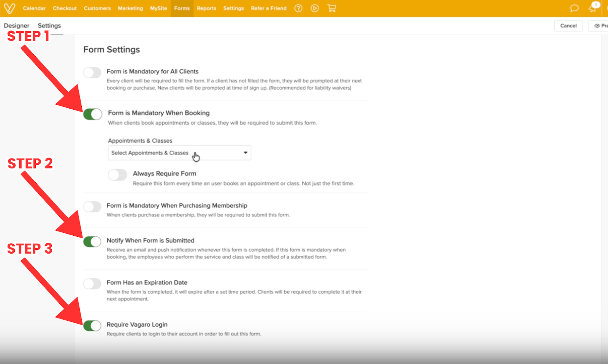This screenshot has height=364, width=608.
Task: Click Notify When Form is Submitted label
Action: point(150,240)
